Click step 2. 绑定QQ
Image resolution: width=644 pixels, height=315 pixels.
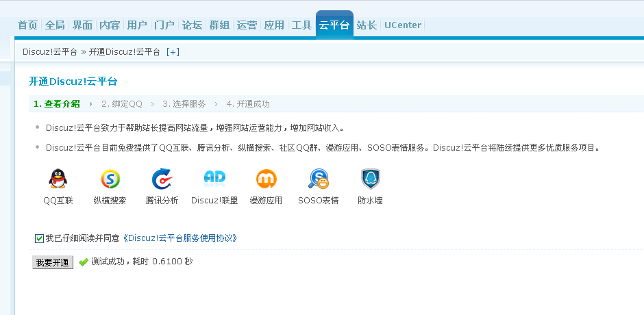(122, 104)
